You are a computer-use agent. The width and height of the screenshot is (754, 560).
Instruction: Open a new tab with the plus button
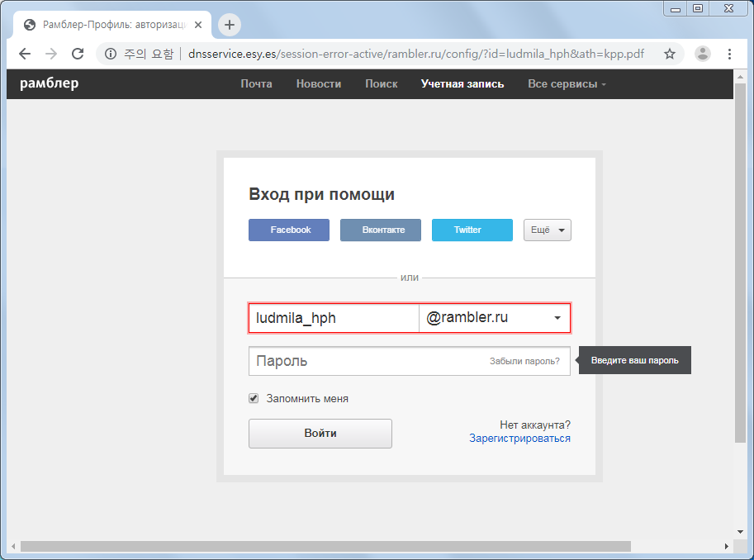230,25
